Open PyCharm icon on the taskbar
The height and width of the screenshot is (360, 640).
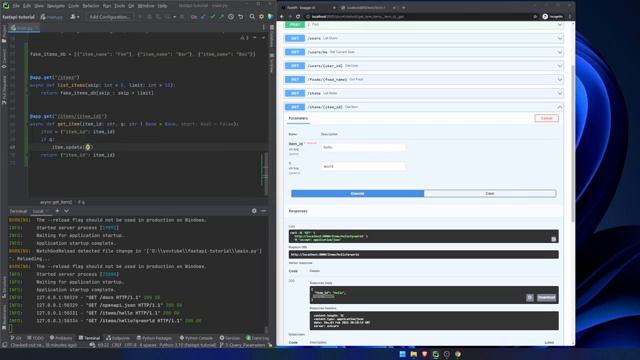(436, 354)
